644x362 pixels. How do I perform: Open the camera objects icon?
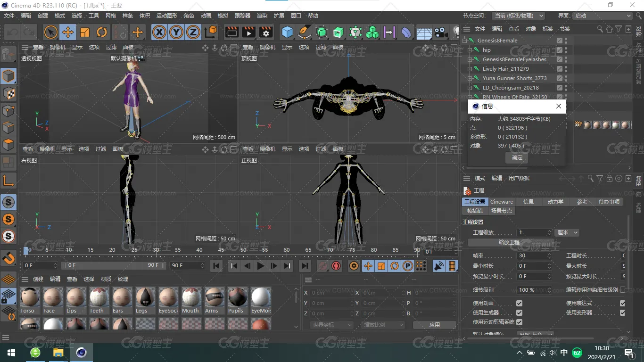[441, 32]
